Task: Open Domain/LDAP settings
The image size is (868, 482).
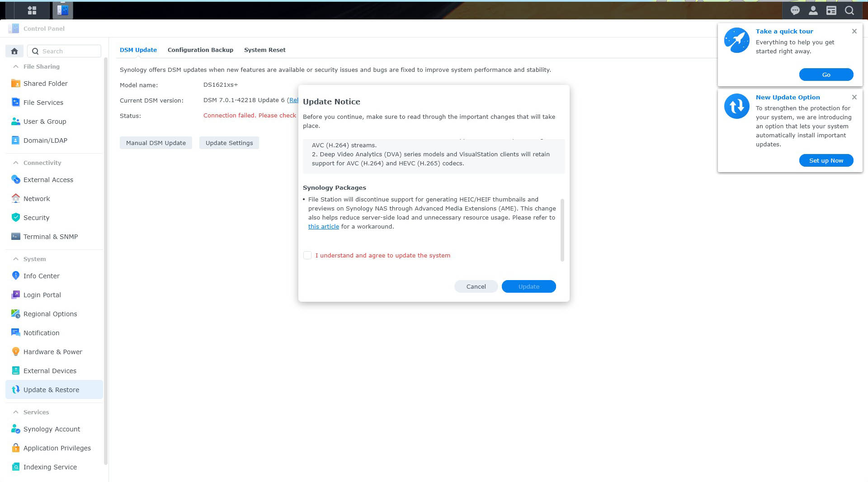Action: tap(54, 140)
